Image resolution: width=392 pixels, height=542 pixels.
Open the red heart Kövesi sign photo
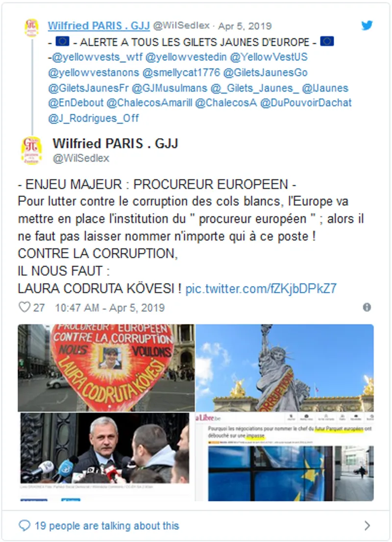[106, 368]
